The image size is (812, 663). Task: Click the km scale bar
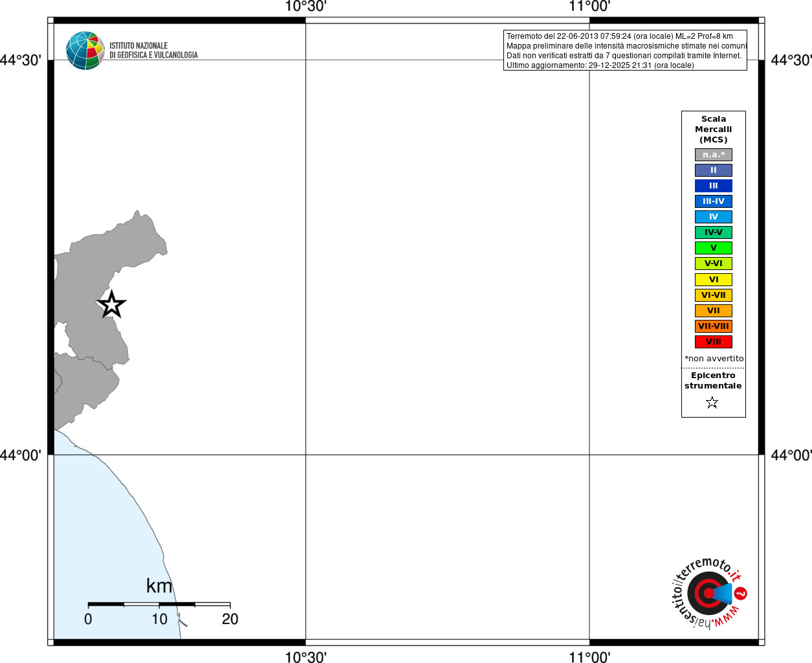point(159,604)
